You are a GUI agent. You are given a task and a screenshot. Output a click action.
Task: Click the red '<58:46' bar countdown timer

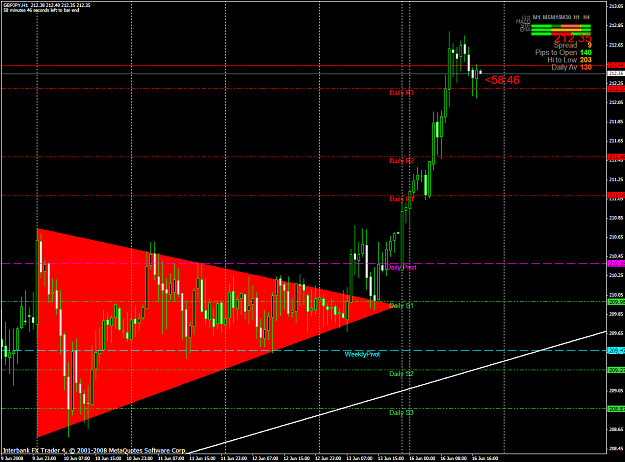(502, 80)
